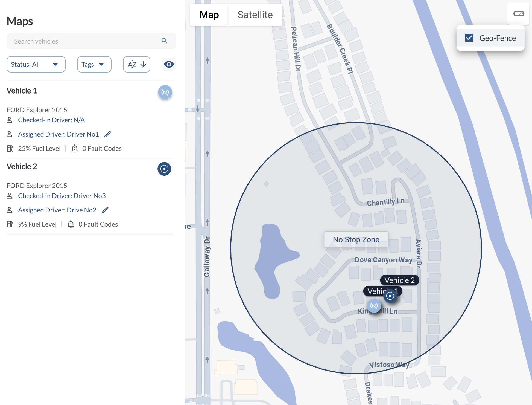Edit assigned driver for Vehicle 1 pencil
Screen dimensions: 532x405
point(108,134)
